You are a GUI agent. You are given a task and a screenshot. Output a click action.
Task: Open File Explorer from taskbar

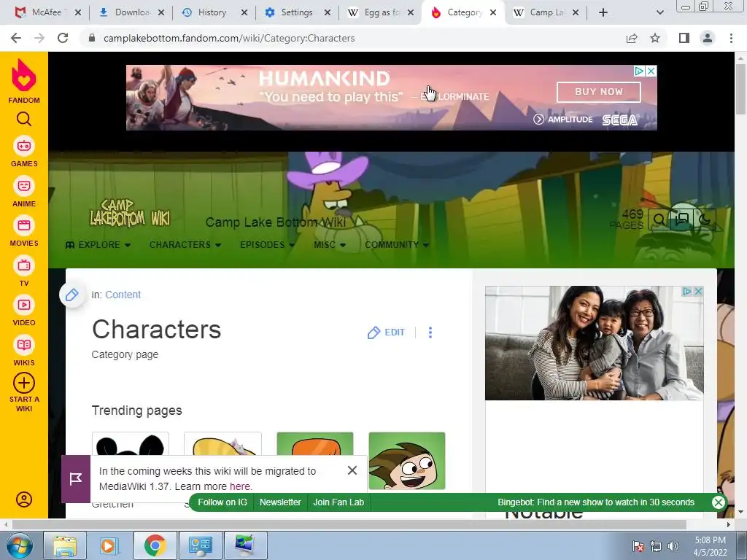click(65, 545)
